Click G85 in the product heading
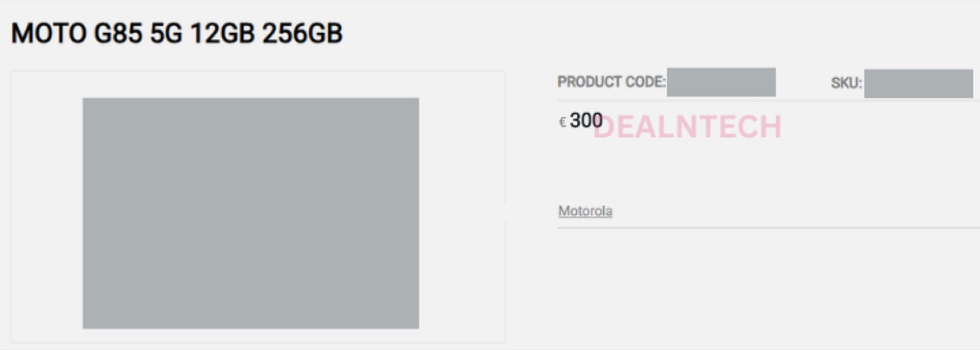 (x=118, y=34)
